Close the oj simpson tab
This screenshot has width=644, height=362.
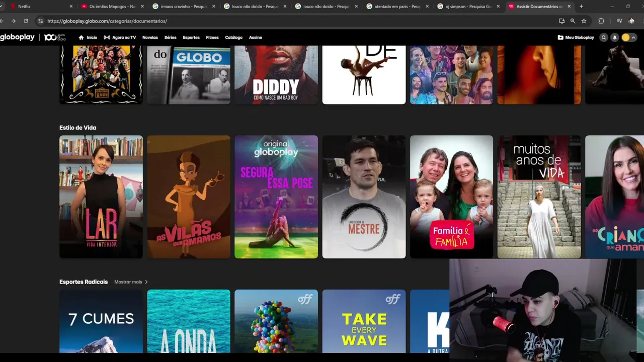click(499, 7)
